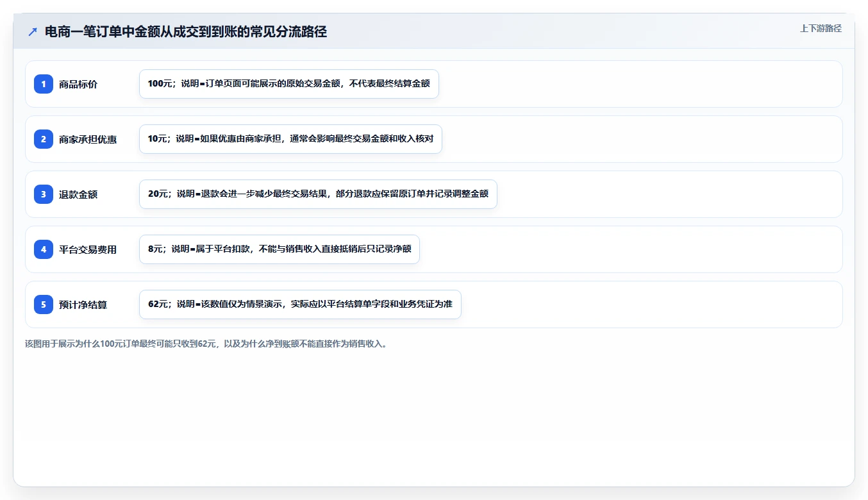
Task: Click the footnote starting 该图用于展示
Action: pos(206,344)
